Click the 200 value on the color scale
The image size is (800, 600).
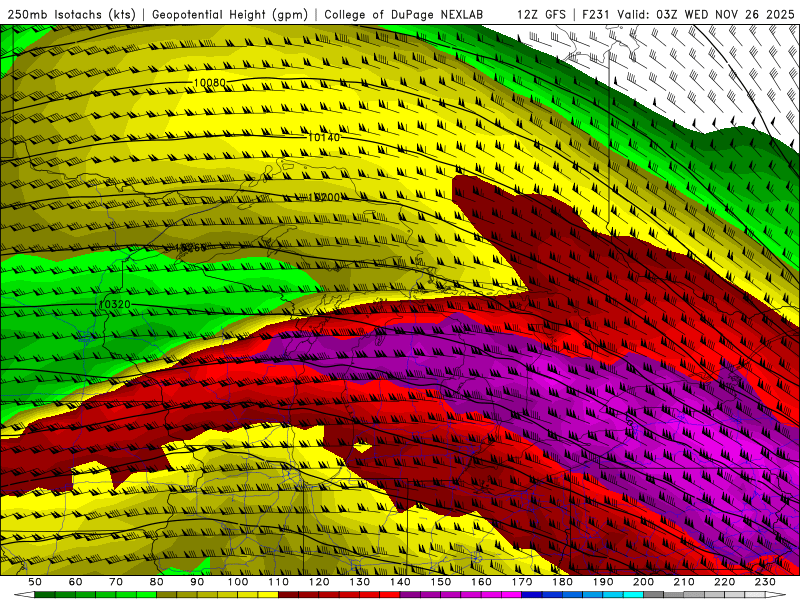[x=643, y=582]
